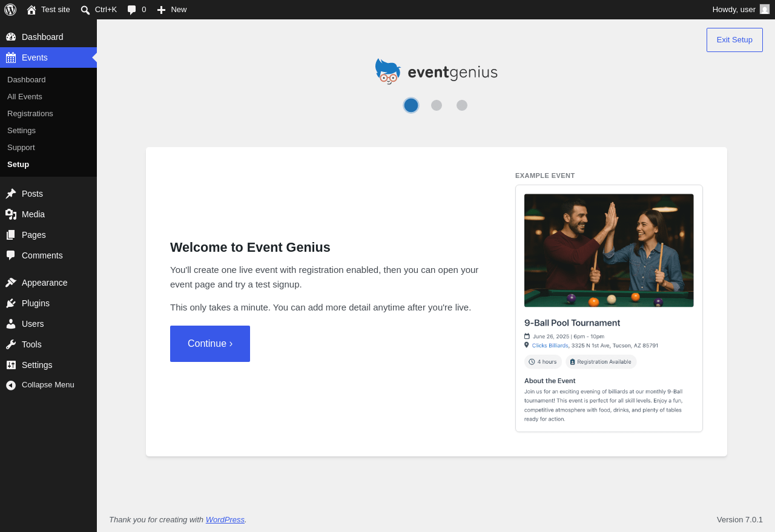Image resolution: width=775 pixels, height=532 pixels.
Task: Click the Version 7.0.1 footer text
Action: pos(740,519)
